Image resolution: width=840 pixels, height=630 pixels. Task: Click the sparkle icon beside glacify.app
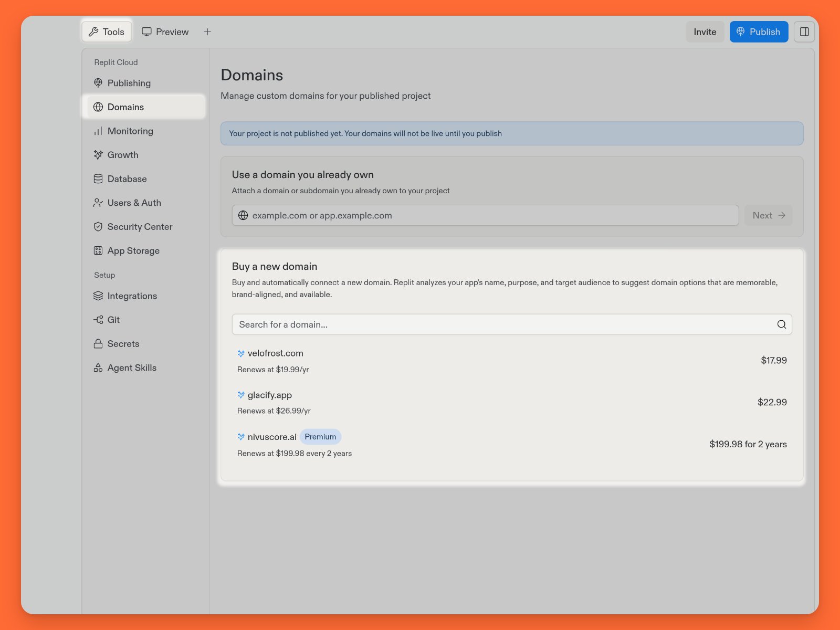(241, 395)
